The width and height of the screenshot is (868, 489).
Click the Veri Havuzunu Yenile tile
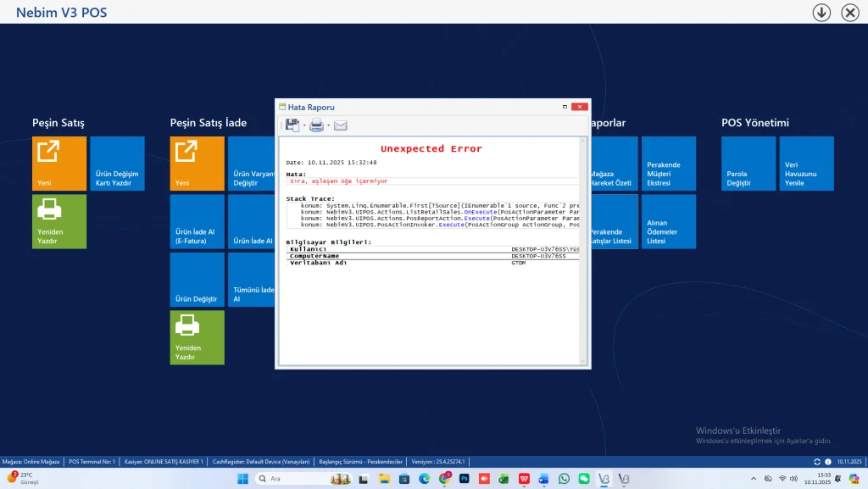(805, 164)
